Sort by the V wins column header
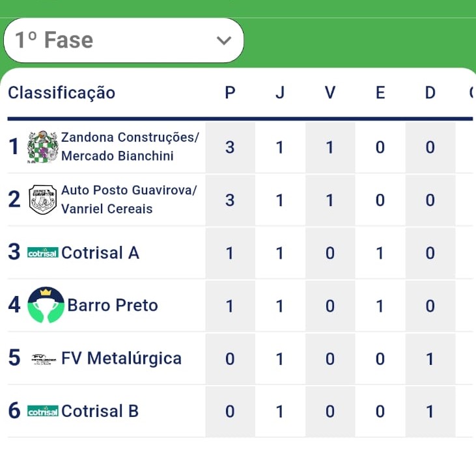The height and width of the screenshot is (456, 476). [x=330, y=93]
